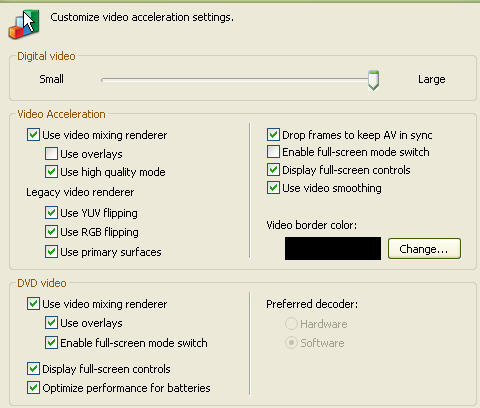Click the Digital video size slider thumb
The image size is (480, 408).
point(373,80)
